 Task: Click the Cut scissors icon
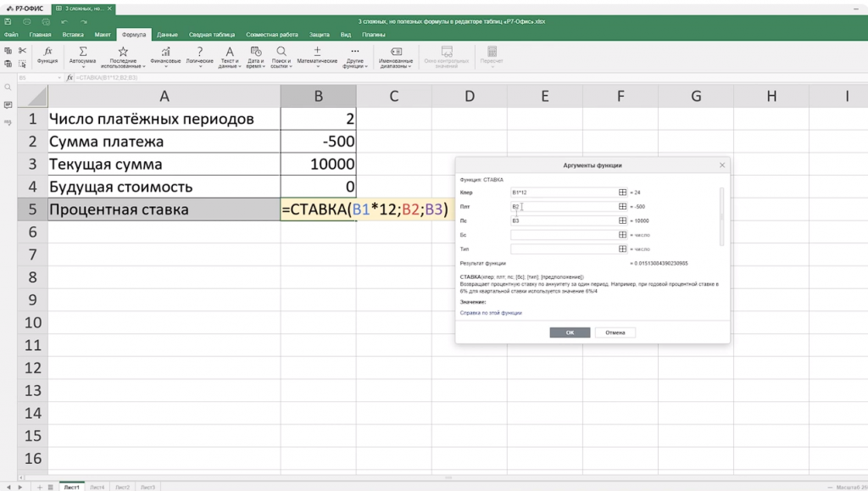click(22, 50)
